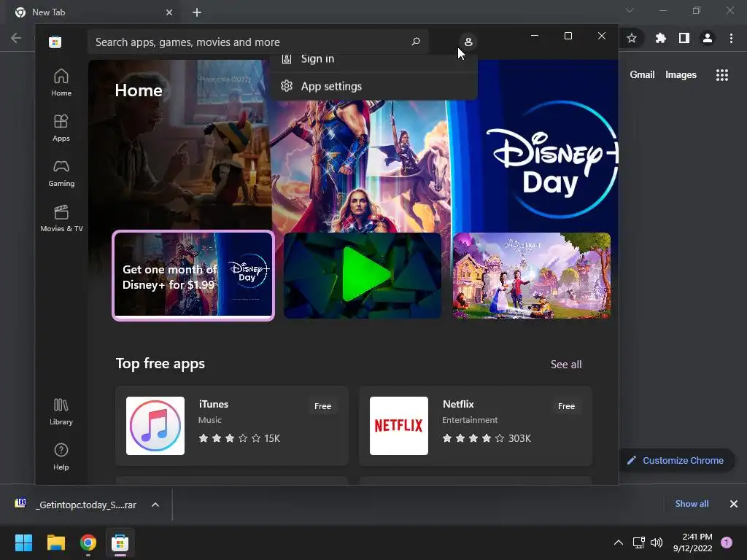Open the green play triangle promo card
Viewport: 747px width, 560px height.
(x=363, y=275)
